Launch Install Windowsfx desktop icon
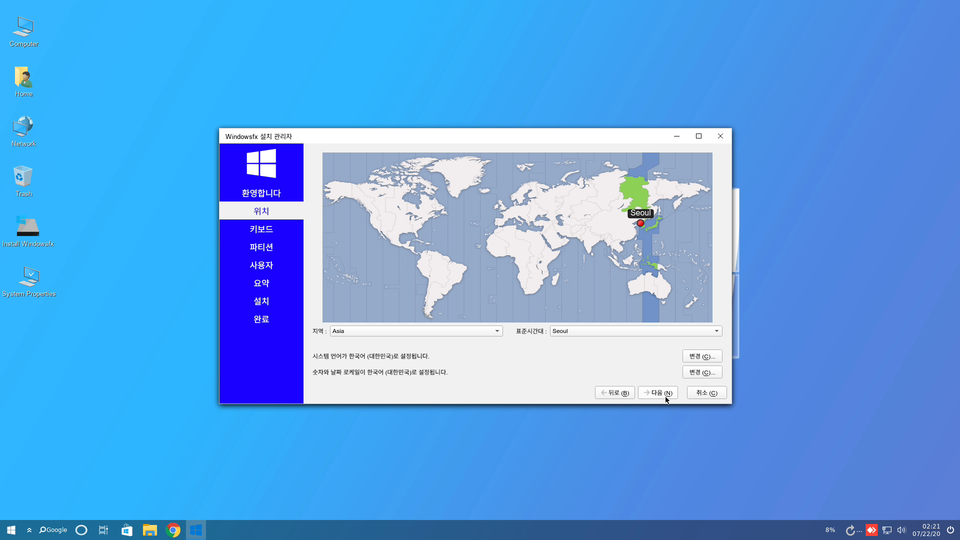The image size is (960, 540). [x=28, y=231]
